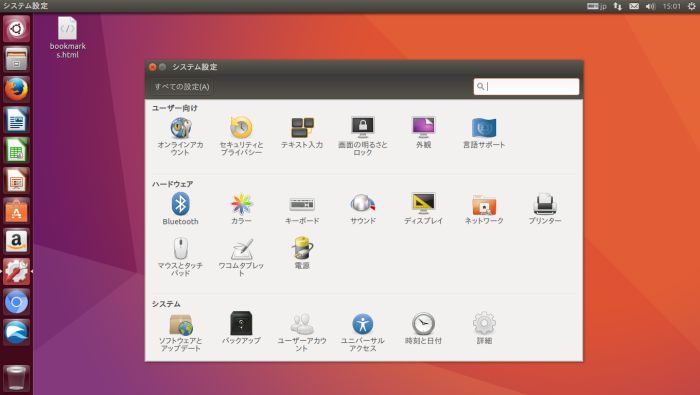Open the 15:01 clock menu

click(x=671, y=6)
